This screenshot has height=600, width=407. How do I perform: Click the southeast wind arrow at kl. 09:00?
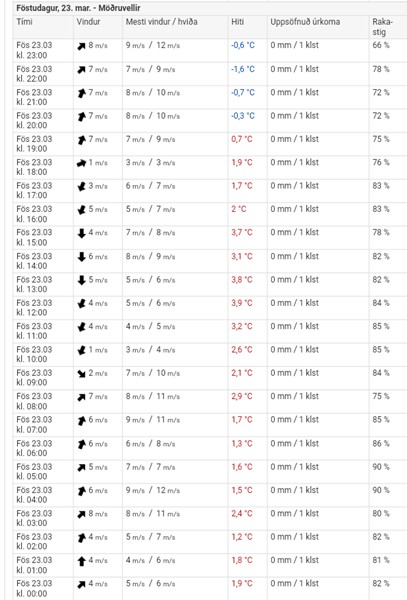coord(81,373)
